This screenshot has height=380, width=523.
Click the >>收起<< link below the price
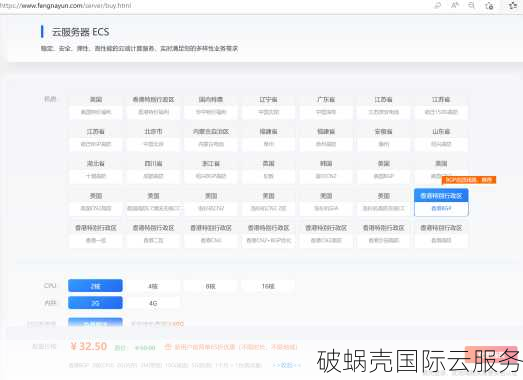coord(286,365)
